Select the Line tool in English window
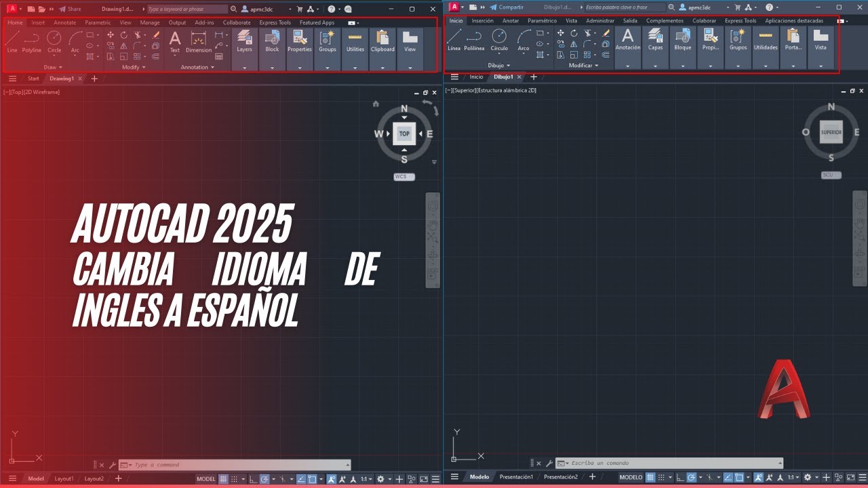The height and width of the screenshot is (488, 868). [12, 41]
